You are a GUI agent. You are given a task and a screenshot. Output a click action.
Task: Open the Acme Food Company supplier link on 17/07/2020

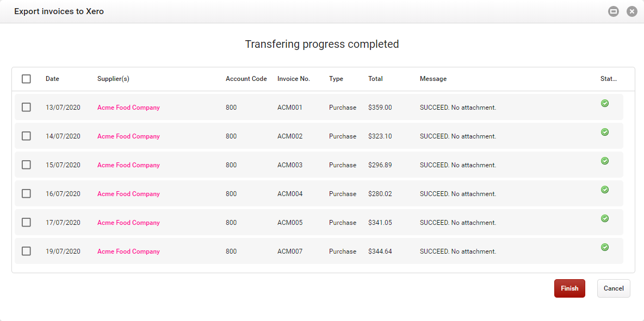128,223
